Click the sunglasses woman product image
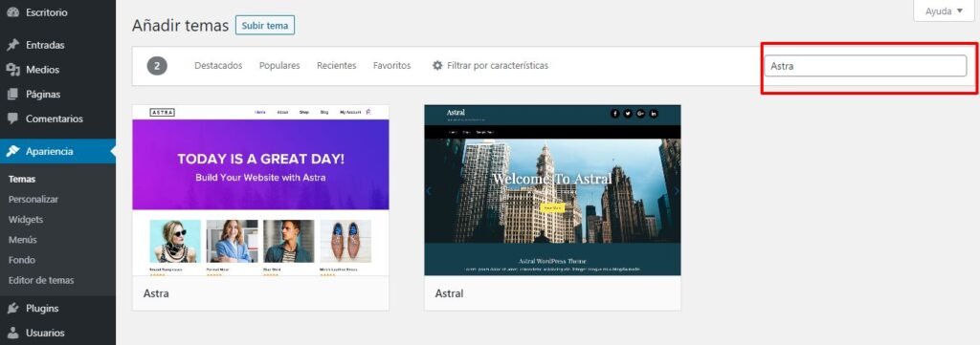 pos(175,241)
